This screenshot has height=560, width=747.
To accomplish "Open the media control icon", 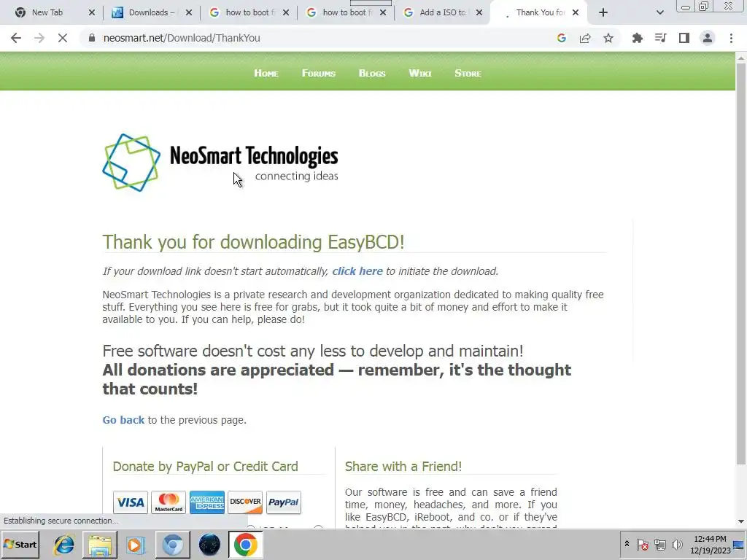I will (x=661, y=38).
